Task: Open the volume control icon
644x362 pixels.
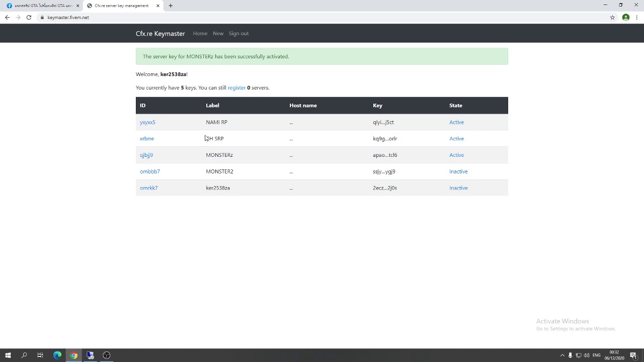Action: click(587, 355)
